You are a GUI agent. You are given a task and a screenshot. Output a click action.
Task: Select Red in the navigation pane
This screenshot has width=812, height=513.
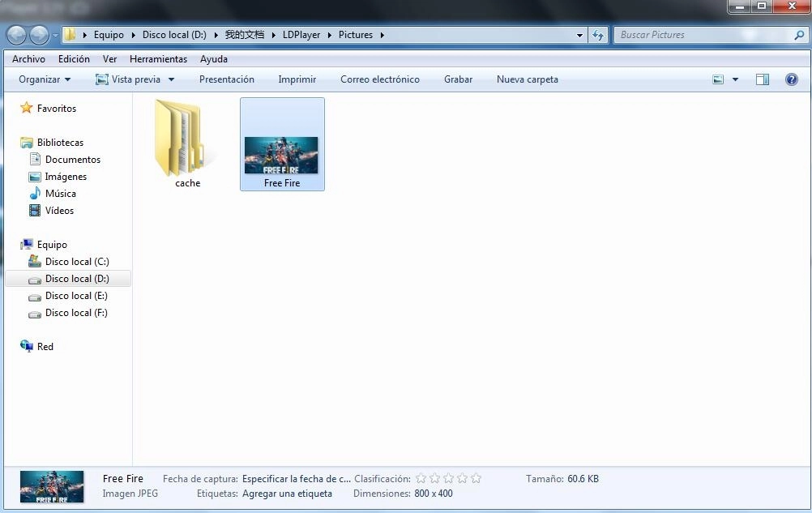click(36, 347)
